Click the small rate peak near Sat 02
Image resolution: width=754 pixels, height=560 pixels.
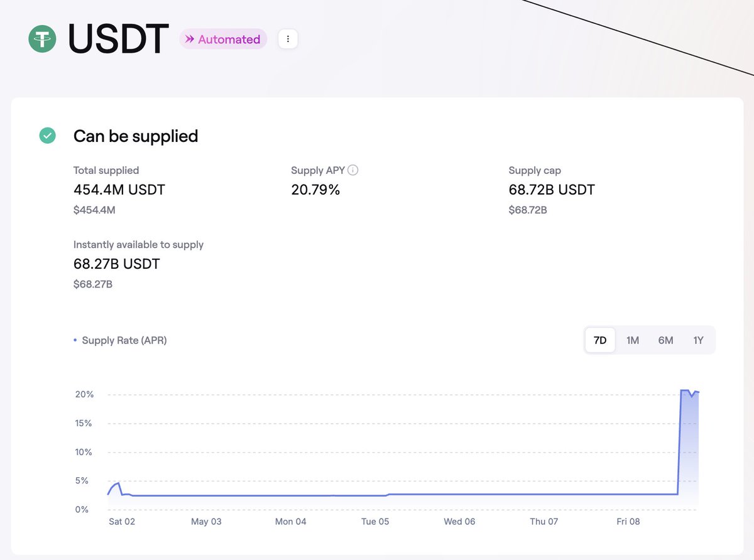tap(118, 483)
